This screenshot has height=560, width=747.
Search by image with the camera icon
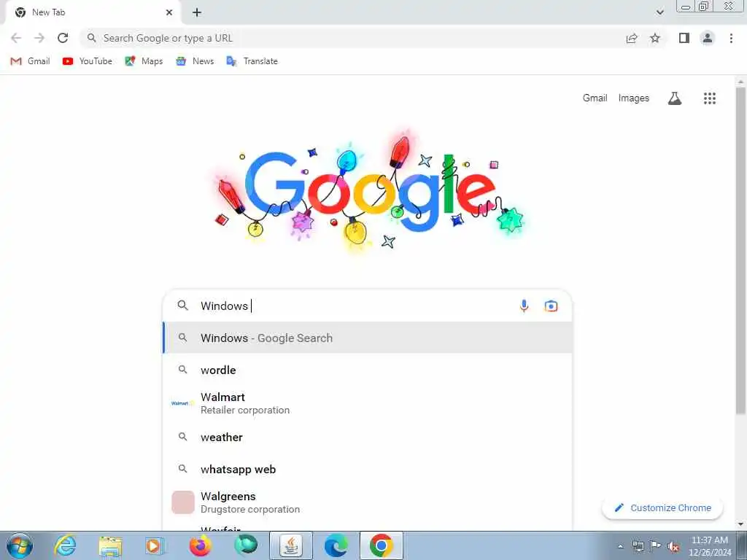[551, 306]
